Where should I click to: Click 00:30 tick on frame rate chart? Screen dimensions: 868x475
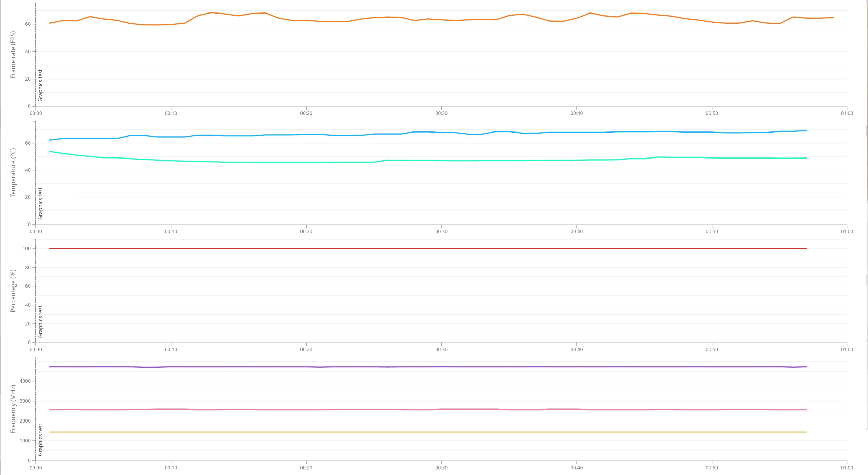(x=441, y=114)
